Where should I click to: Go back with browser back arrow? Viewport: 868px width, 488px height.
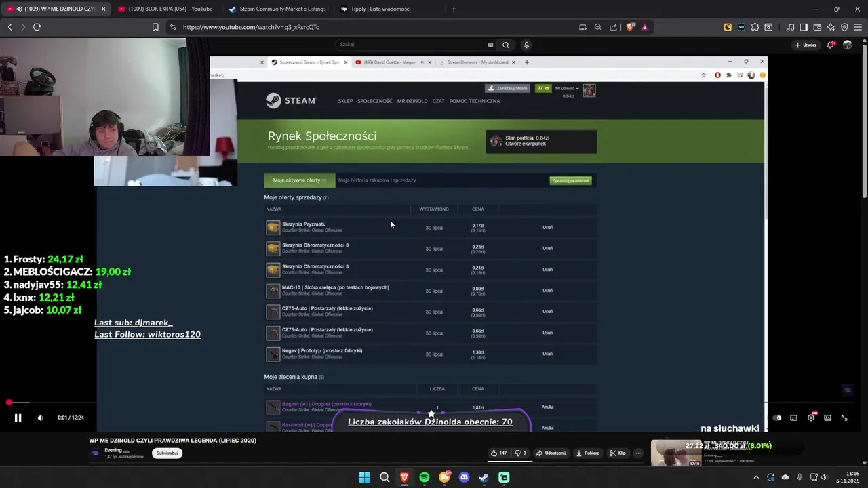click(x=9, y=27)
